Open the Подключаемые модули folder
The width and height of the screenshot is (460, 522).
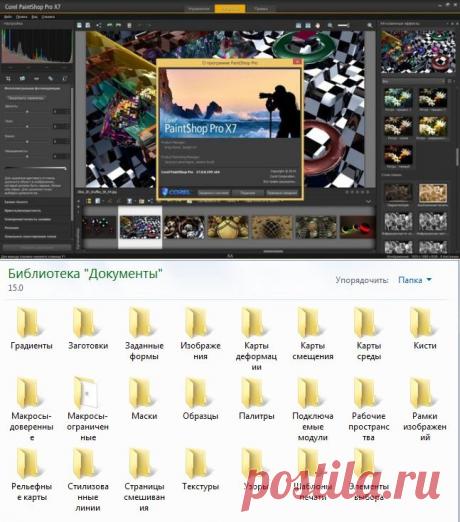pyautogui.click(x=312, y=409)
